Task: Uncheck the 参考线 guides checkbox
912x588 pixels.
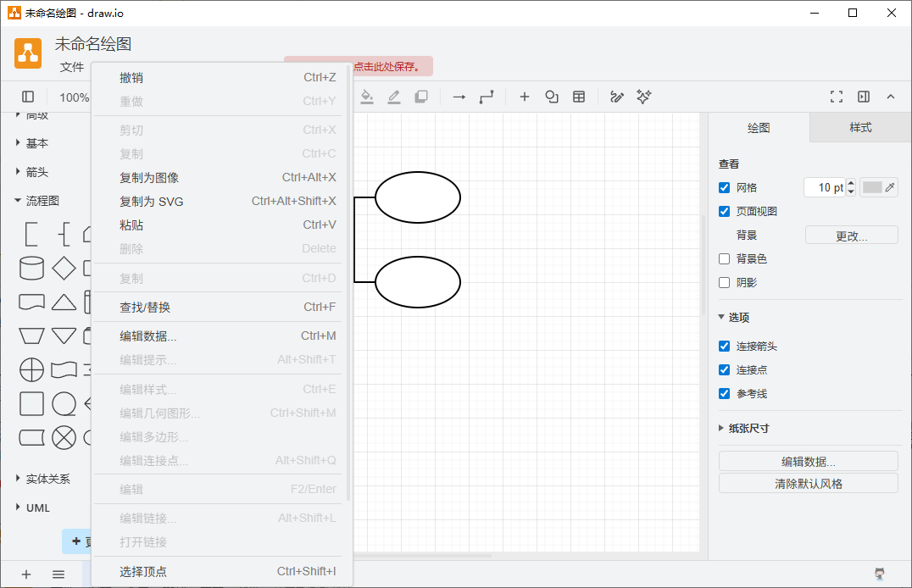Action: [724, 394]
